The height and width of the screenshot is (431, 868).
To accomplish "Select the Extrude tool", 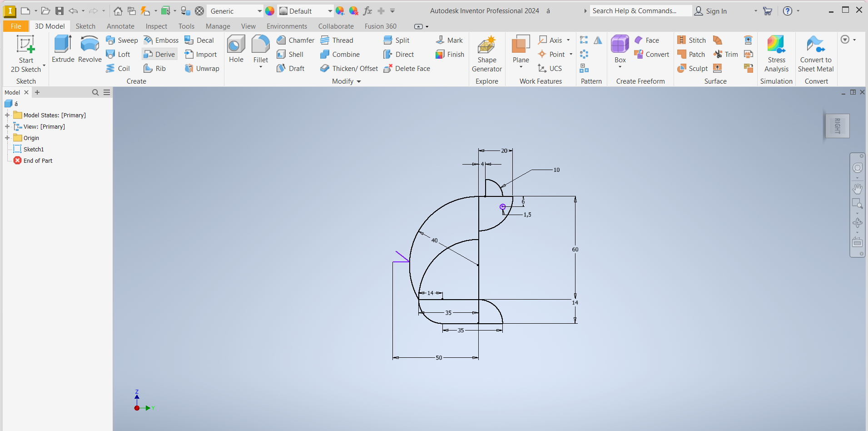I will click(63, 49).
